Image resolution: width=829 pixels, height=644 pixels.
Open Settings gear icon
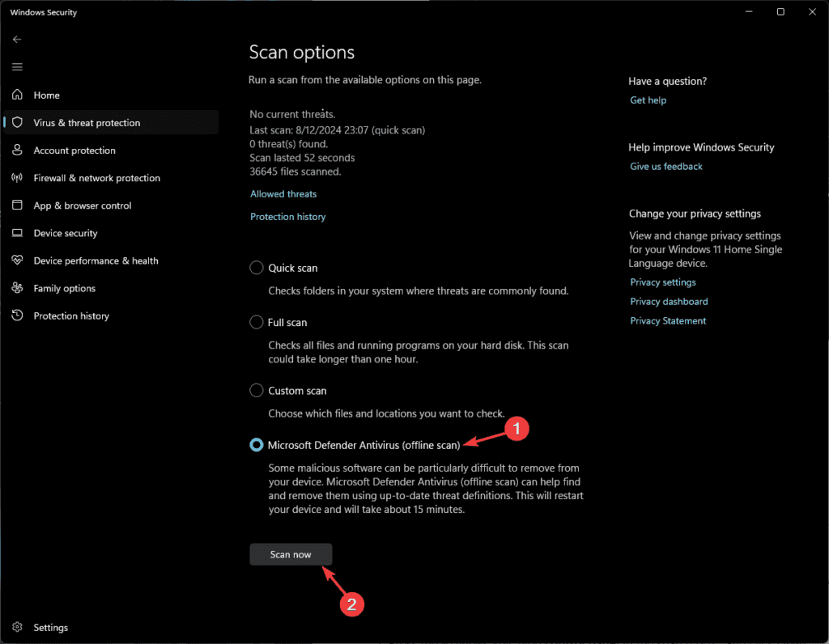pos(17,627)
